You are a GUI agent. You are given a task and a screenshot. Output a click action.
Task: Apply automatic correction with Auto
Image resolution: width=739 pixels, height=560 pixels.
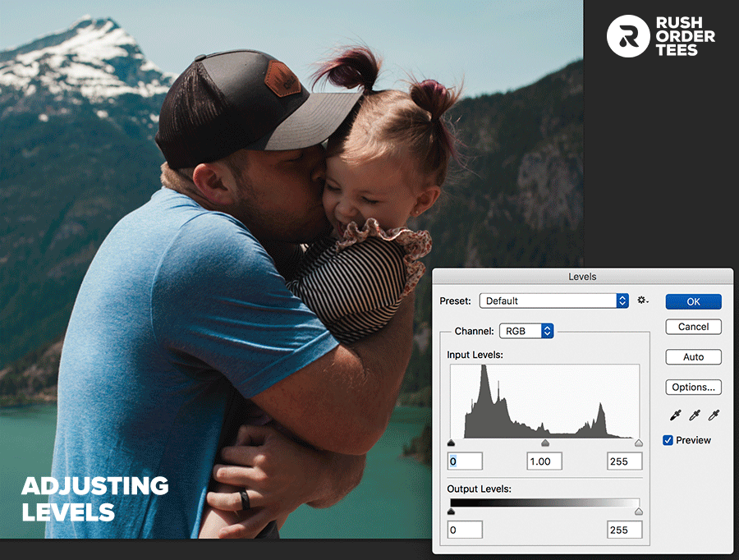(693, 356)
